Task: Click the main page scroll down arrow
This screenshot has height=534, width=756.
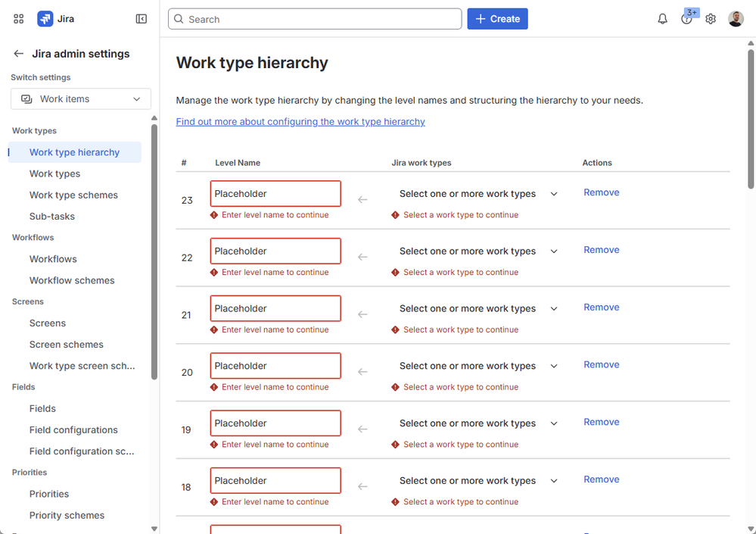Action: [x=751, y=529]
